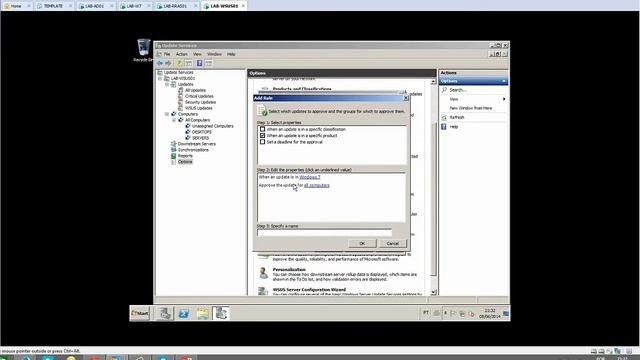Select the SERVERS computer group

[200, 138]
